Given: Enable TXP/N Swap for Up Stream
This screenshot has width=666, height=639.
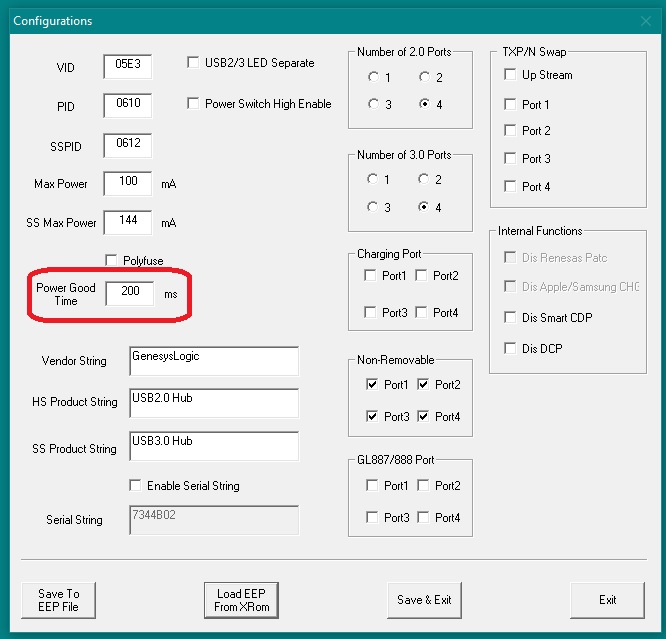Looking at the screenshot, I should point(510,75).
